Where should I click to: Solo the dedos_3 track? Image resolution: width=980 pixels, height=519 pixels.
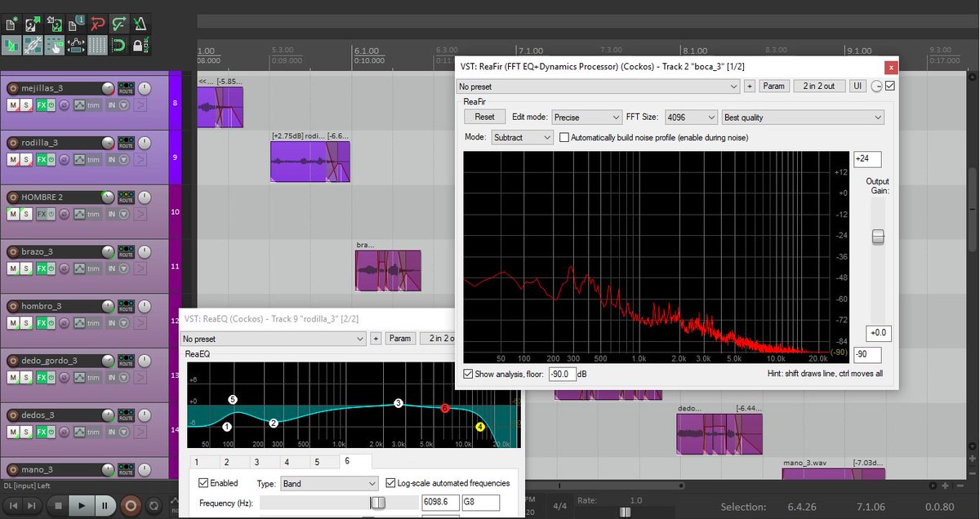25,432
